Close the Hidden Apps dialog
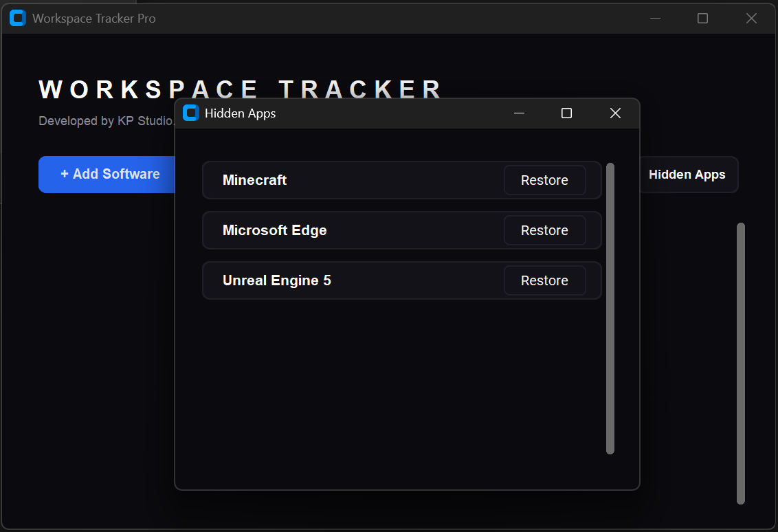This screenshot has width=778, height=532. coord(615,113)
